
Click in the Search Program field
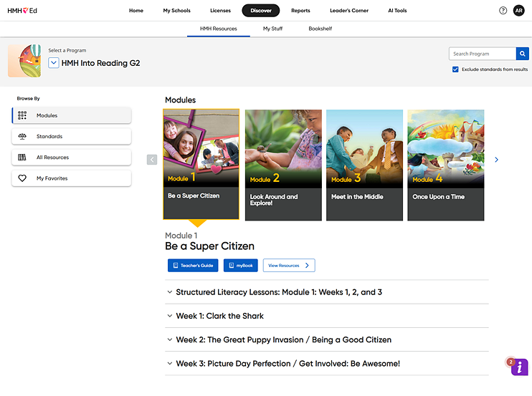pyautogui.click(x=483, y=54)
